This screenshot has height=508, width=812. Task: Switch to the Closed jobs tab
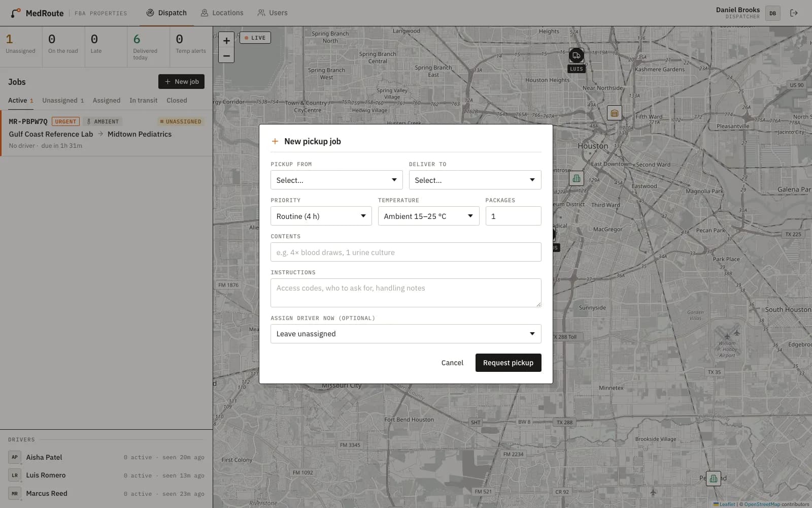177,101
